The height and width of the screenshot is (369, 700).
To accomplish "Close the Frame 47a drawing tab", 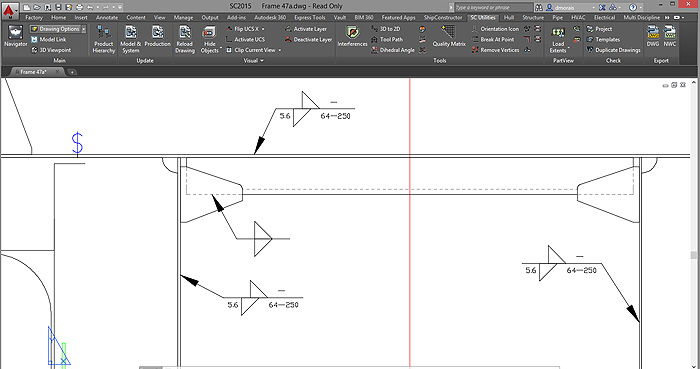I will (x=57, y=72).
